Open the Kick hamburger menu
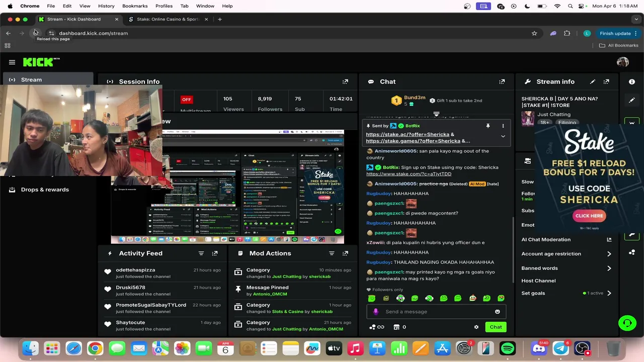The image size is (644, 362). [12, 62]
